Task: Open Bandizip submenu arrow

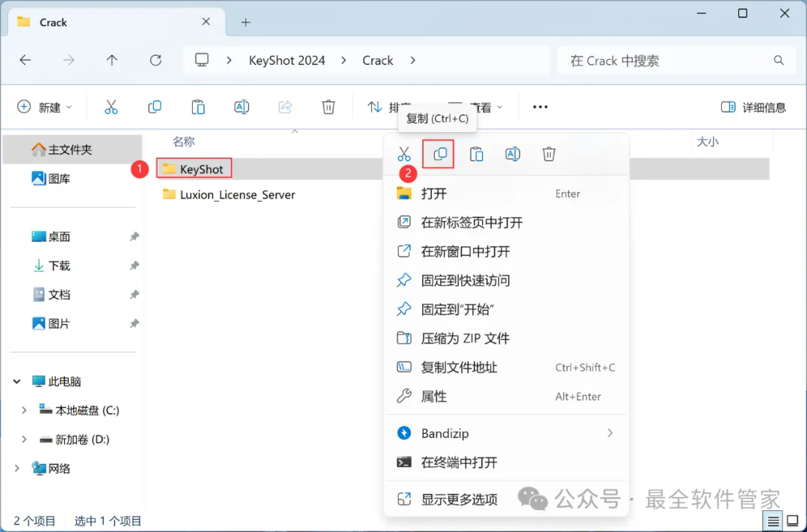Action: (610, 433)
